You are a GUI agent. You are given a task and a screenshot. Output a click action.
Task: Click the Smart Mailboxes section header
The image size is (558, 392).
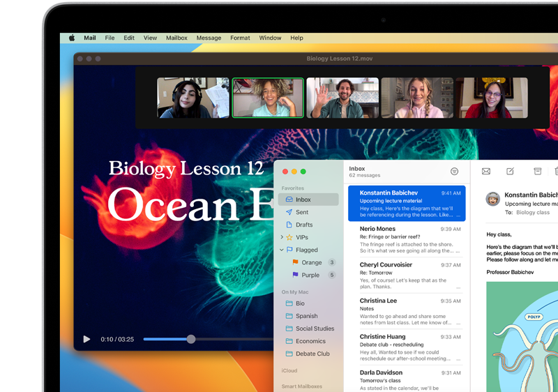pyautogui.click(x=302, y=386)
